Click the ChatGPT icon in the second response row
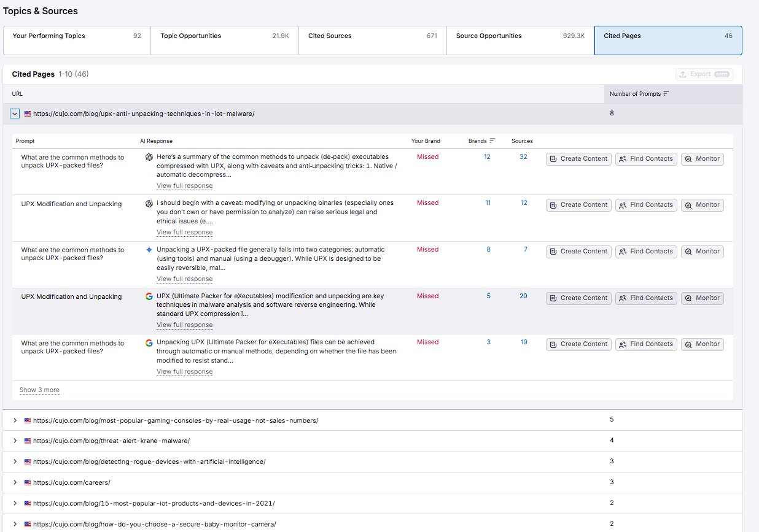Screen dimensions: 759x532 [x=149, y=204]
